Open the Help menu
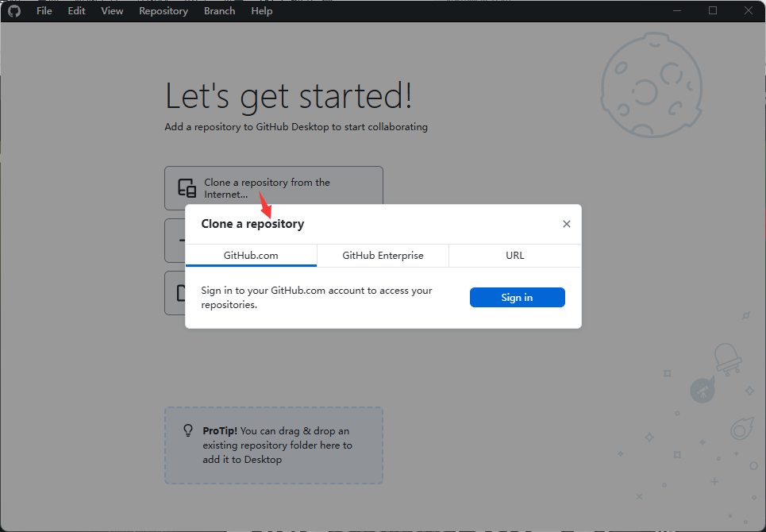The height and width of the screenshot is (532, 766). click(x=262, y=11)
